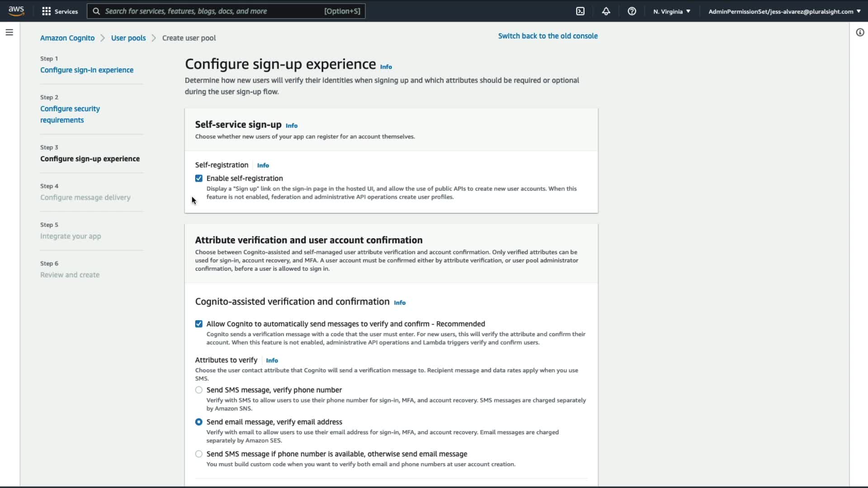Open the User pools breadcrumb link

(128, 38)
